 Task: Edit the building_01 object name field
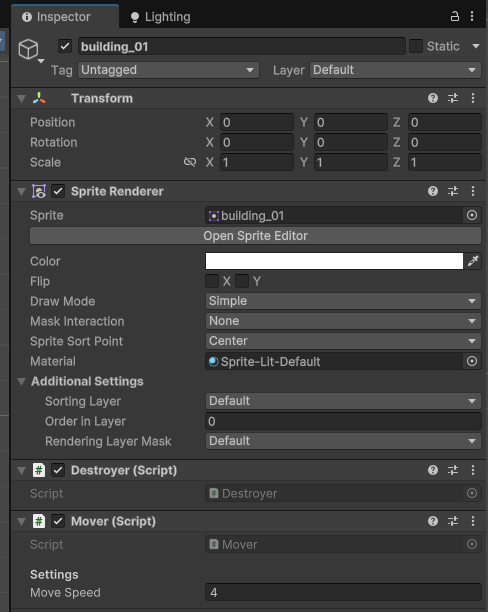click(241, 46)
